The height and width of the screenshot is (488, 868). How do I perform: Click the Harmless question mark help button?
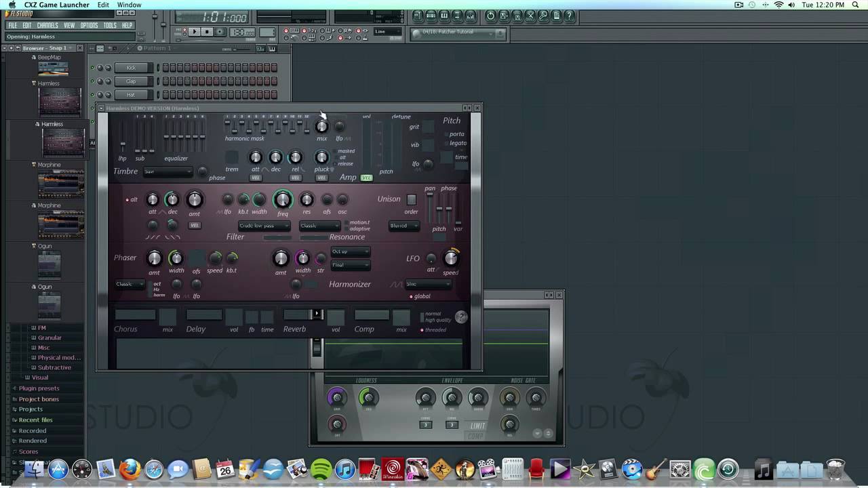tap(461, 317)
